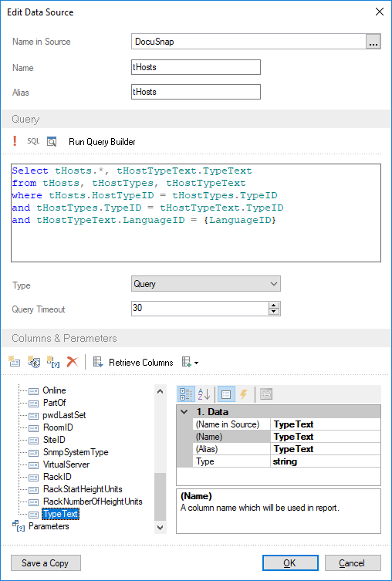Click the Parameters node icon
The height and width of the screenshot is (581, 392).
tap(19, 526)
